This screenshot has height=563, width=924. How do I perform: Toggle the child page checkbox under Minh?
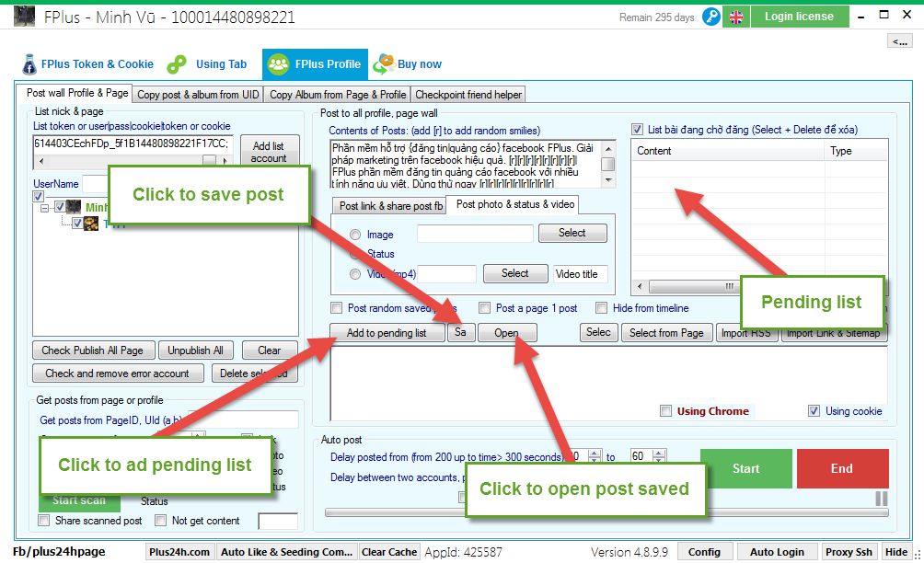coord(77,224)
